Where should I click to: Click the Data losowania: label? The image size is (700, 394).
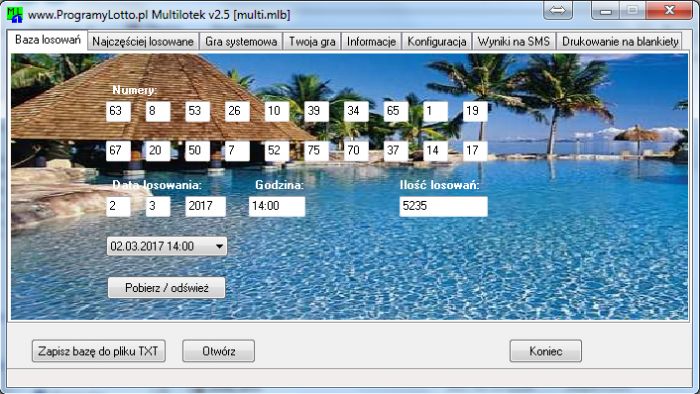[157, 185]
